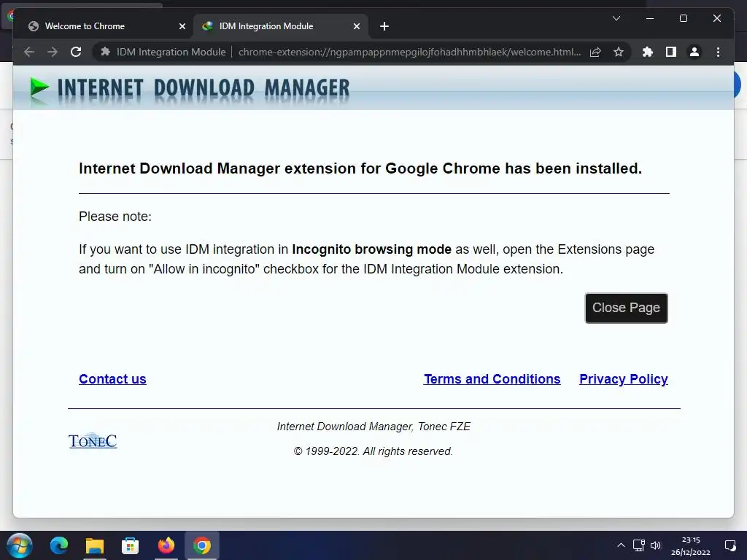Share this page icon in address bar
The image size is (747, 560).
[x=595, y=52]
